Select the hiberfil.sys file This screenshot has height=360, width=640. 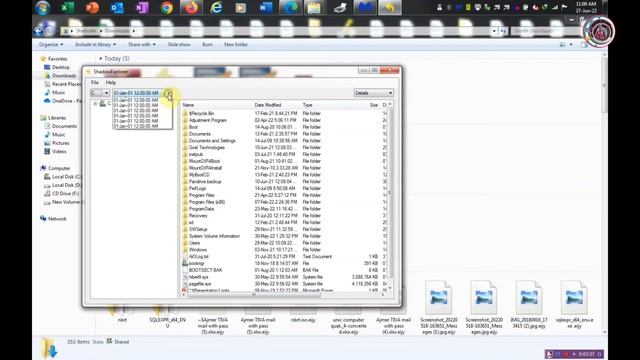(x=198, y=277)
